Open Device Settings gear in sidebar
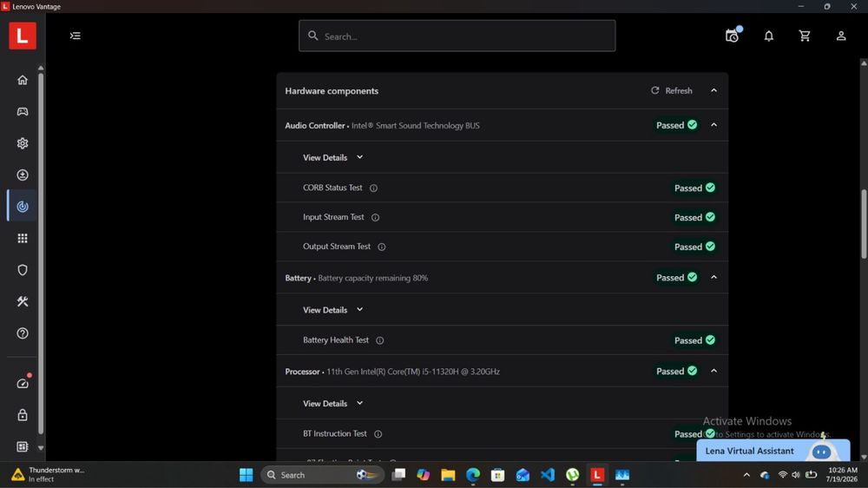 point(23,143)
